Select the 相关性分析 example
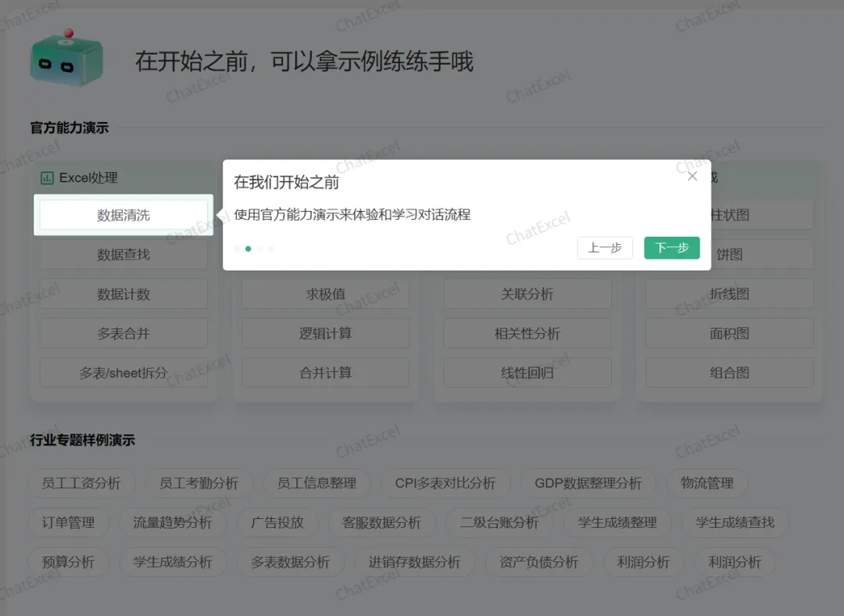Viewport: 844px width, 616px height. 527,333
